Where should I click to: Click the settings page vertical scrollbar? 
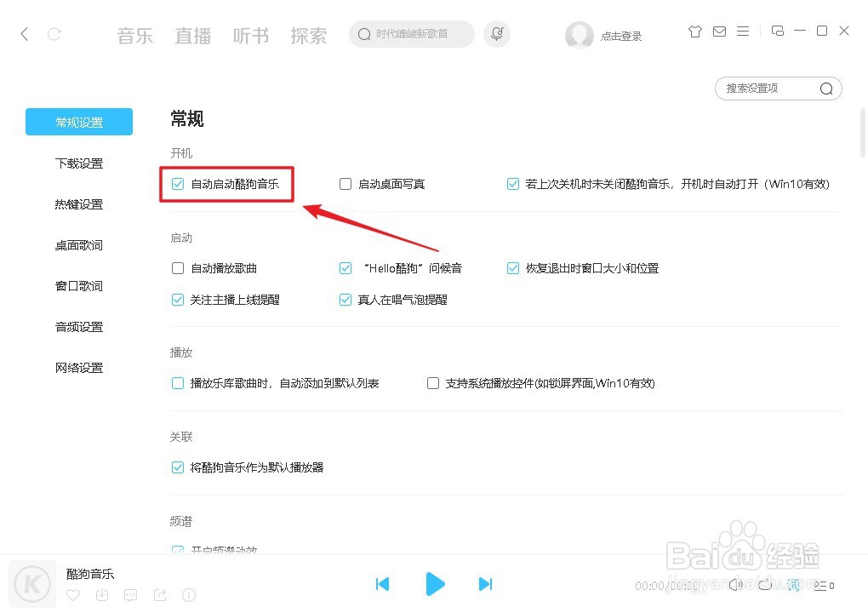click(x=862, y=133)
